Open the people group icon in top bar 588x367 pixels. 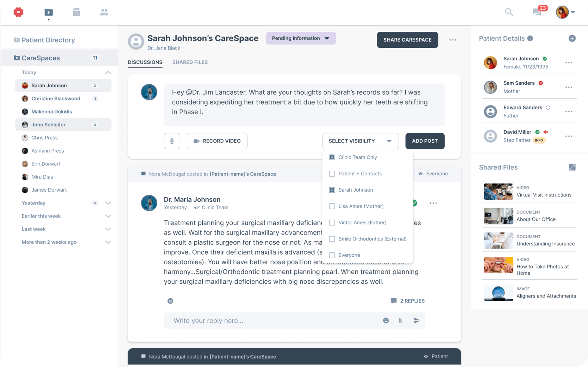pos(104,12)
